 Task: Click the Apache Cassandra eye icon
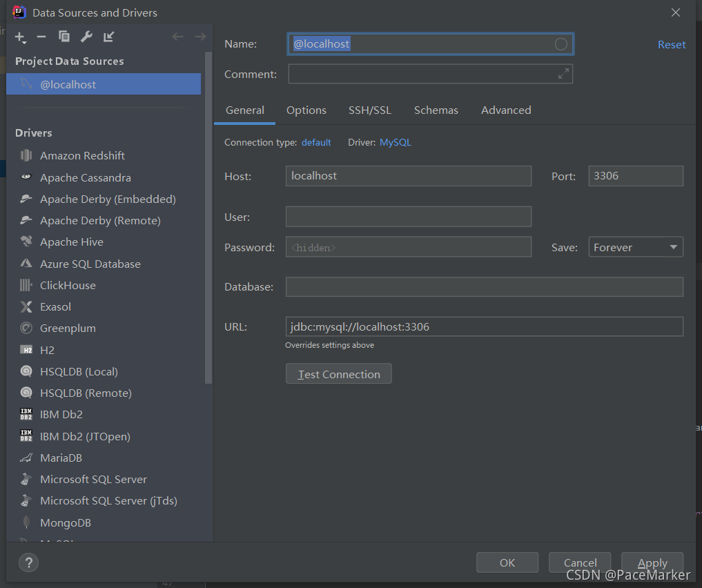click(x=26, y=177)
